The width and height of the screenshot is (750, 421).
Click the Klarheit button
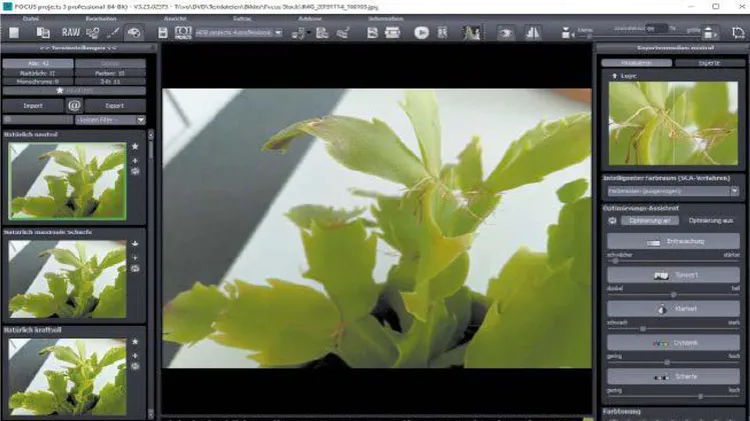pos(673,309)
